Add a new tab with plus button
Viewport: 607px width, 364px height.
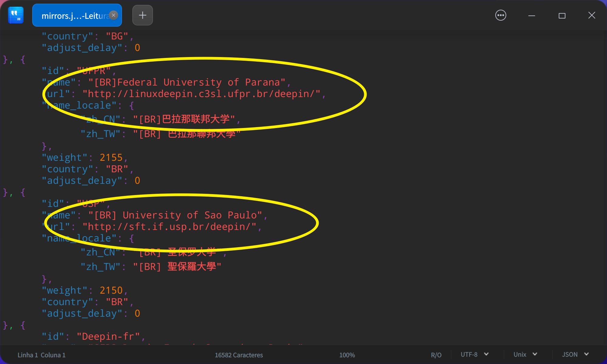pos(142,15)
